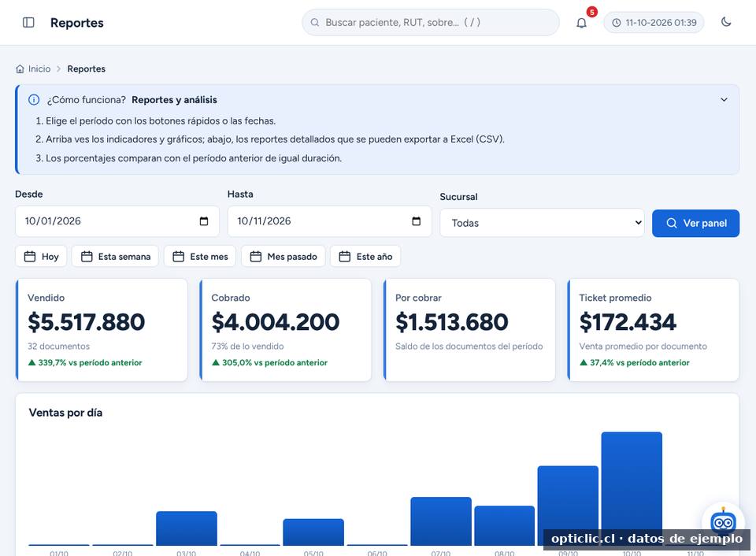Viewport: 756px width, 556px height.
Task: Click the Reportes page title
Action: click(x=76, y=23)
